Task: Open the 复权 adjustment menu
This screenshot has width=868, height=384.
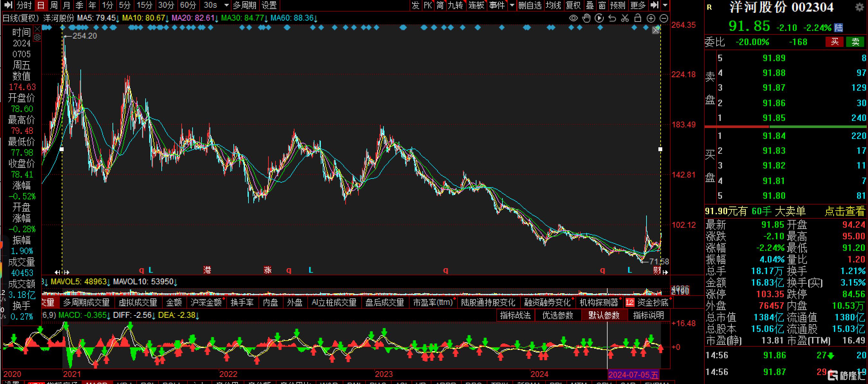Action: pyautogui.click(x=573, y=5)
